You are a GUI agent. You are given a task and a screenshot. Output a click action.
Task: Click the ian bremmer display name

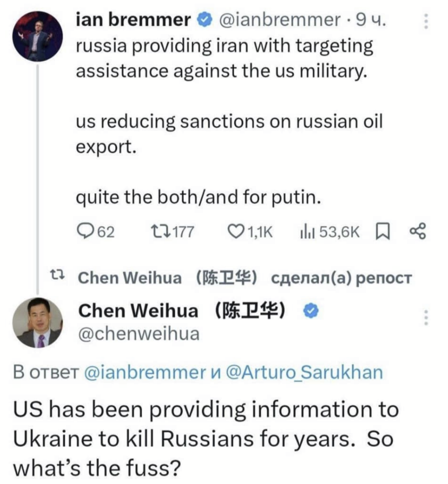point(132,20)
